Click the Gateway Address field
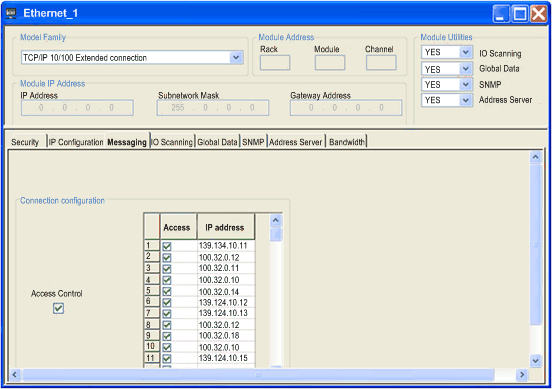This screenshot has height=389, width=552. [346, 108]
